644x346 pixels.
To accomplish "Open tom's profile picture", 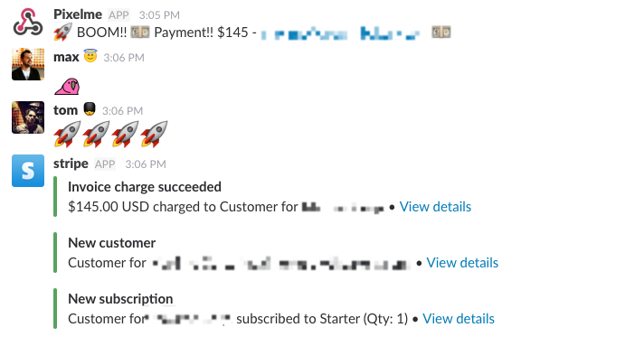I will click(x=28, y=117).
